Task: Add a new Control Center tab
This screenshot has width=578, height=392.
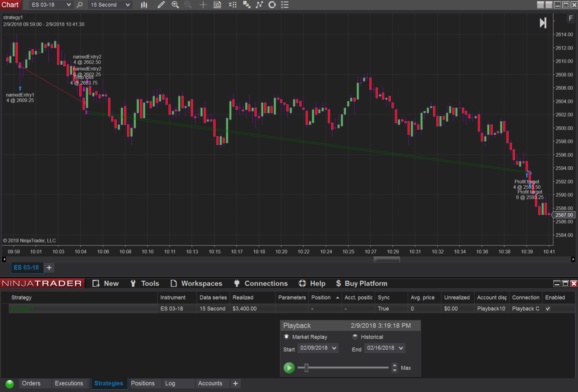Action: pos(235,383)
